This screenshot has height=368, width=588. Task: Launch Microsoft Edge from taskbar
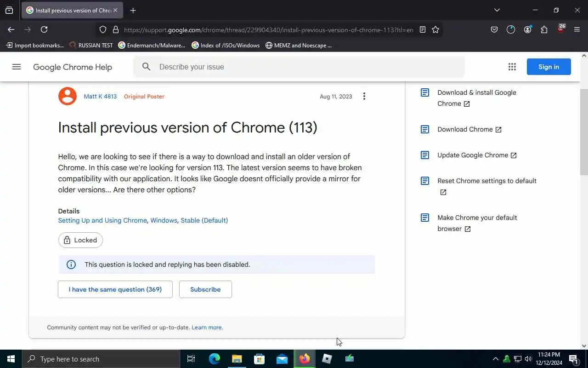click(215, 359)
